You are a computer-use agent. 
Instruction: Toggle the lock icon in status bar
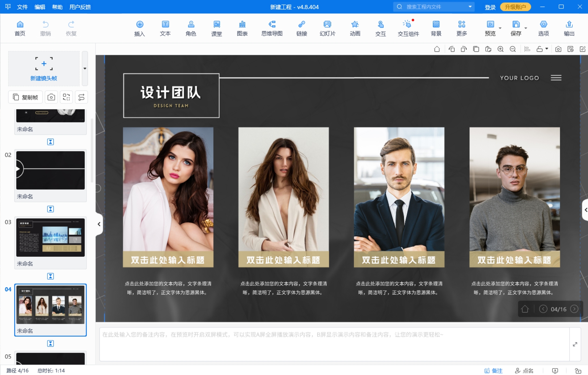[578, 371]
